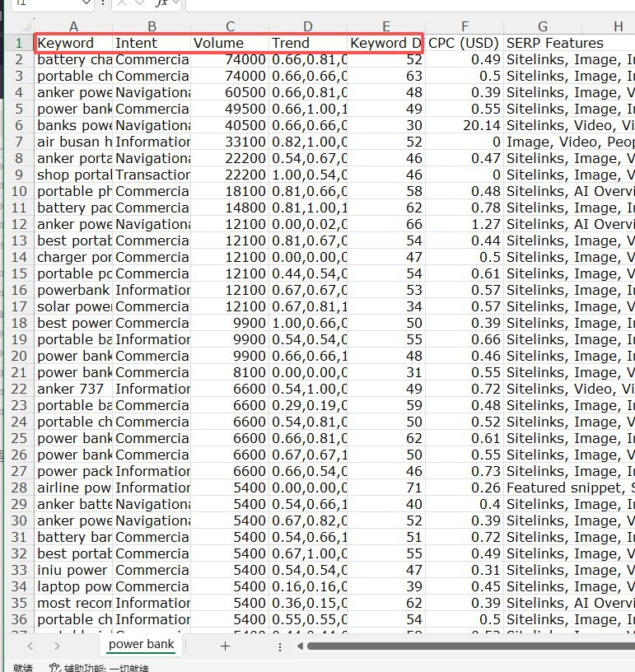Click the Keyword header cell
Viewport: 635px width, 672px height.
73,43
